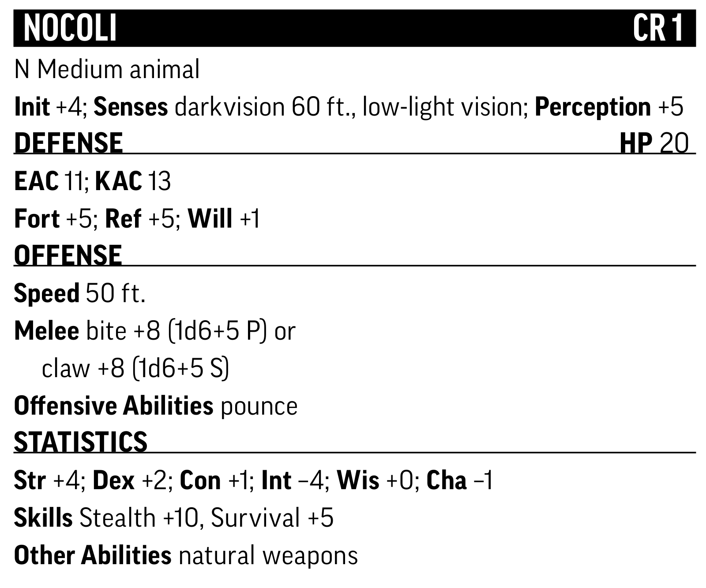Click the Will +1 save

(x=224, y=219)
